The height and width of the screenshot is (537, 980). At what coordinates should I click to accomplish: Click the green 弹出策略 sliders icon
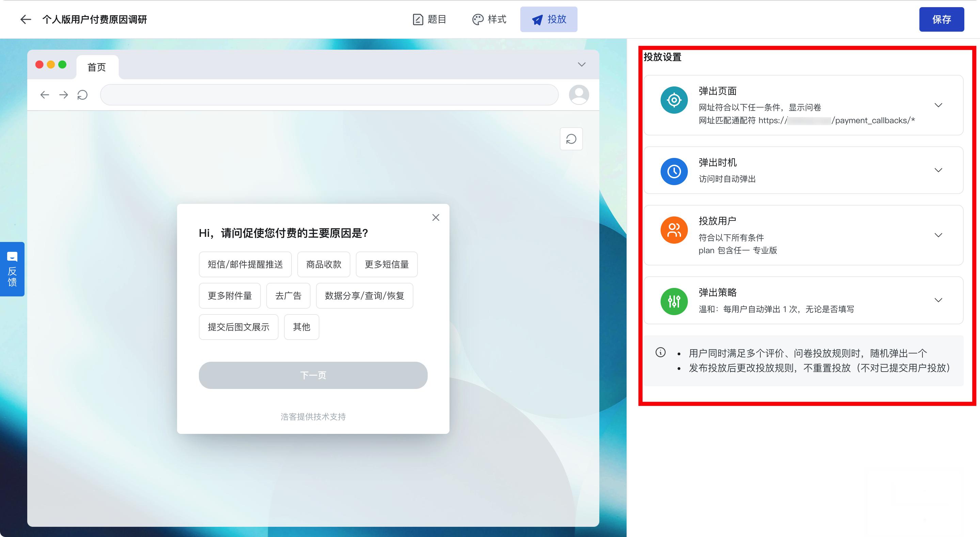[674, 302]
